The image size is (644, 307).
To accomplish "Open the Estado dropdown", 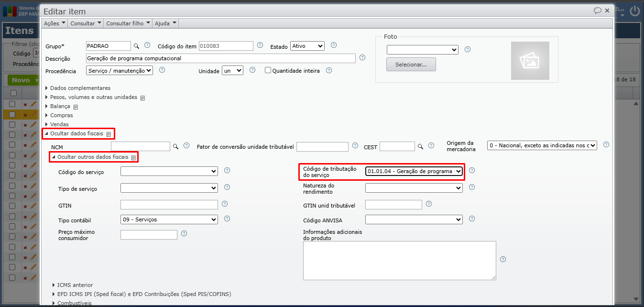I will tap(307, 46).
